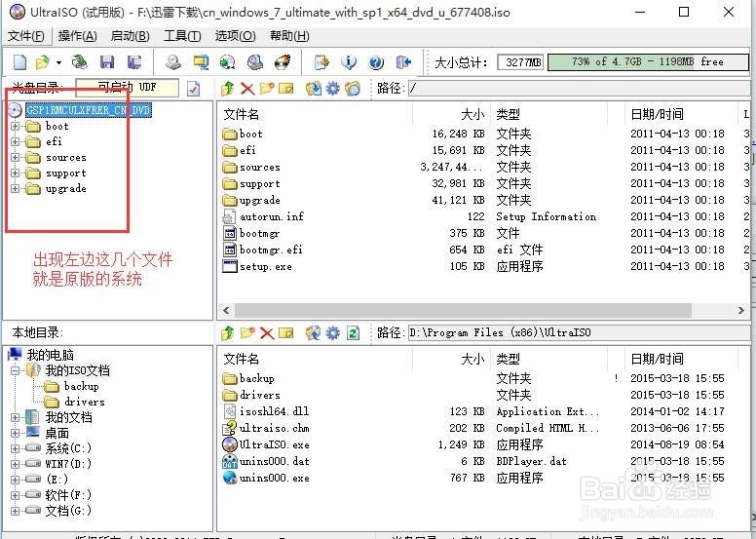Sort local files by 类型 column header
Viewport: 756px width, 539px height.
509,359
